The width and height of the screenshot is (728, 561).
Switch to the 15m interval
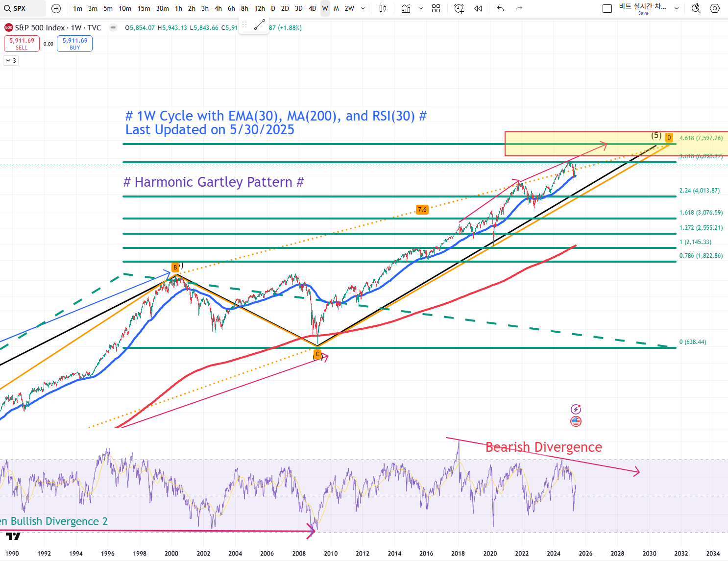144,8
